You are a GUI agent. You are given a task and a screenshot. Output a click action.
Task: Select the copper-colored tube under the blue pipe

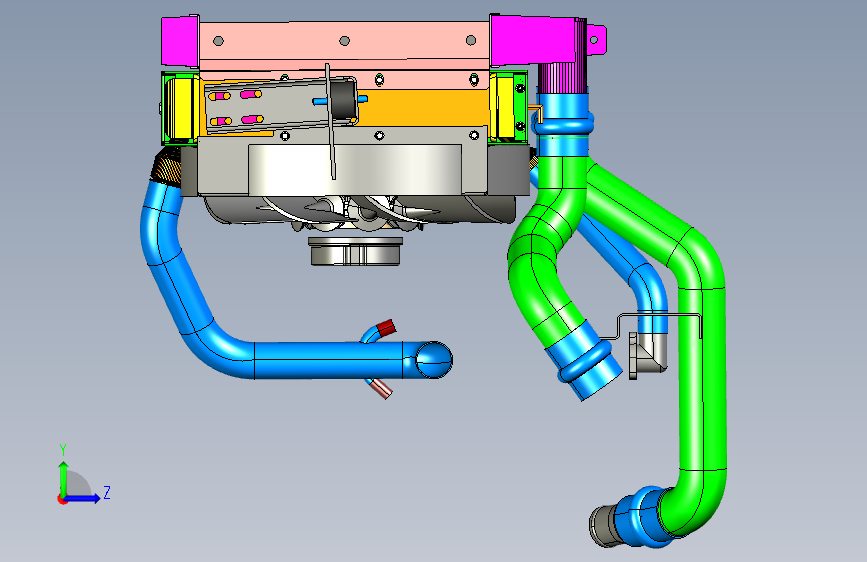pyautogui.click(x=380, y=388)
